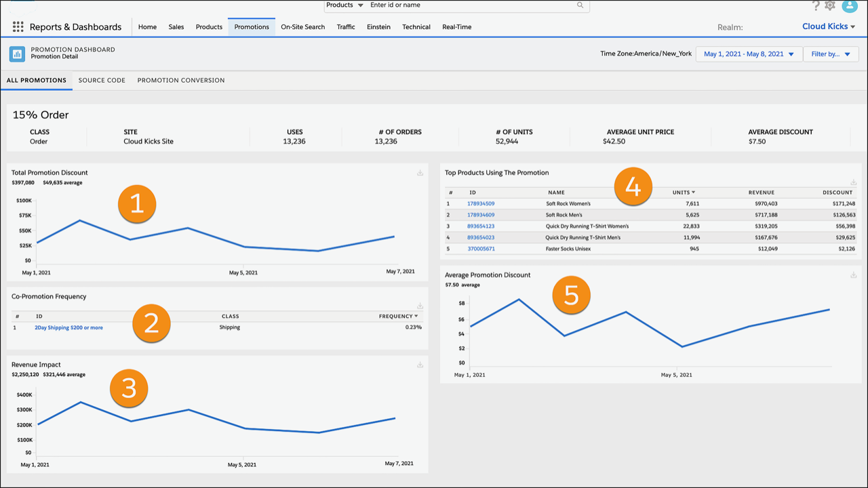Click the Help question mark icon
Viewport: 868px width, 488px height.
point(816,5)
